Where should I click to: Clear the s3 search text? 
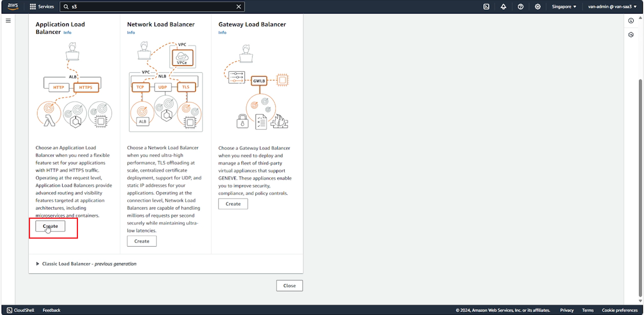tap(239, 6)
